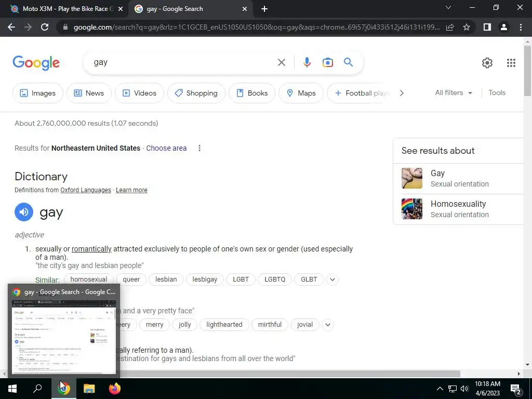Click the homosexual similar-word chip

point(88,280)
